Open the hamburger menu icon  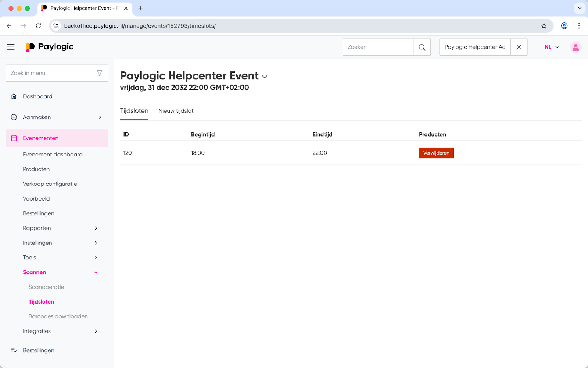[11, 47]
